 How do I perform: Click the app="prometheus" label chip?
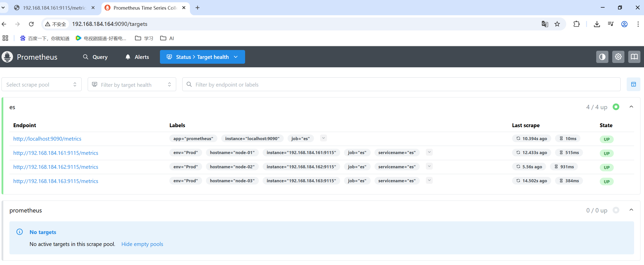(x=193, y=138)
